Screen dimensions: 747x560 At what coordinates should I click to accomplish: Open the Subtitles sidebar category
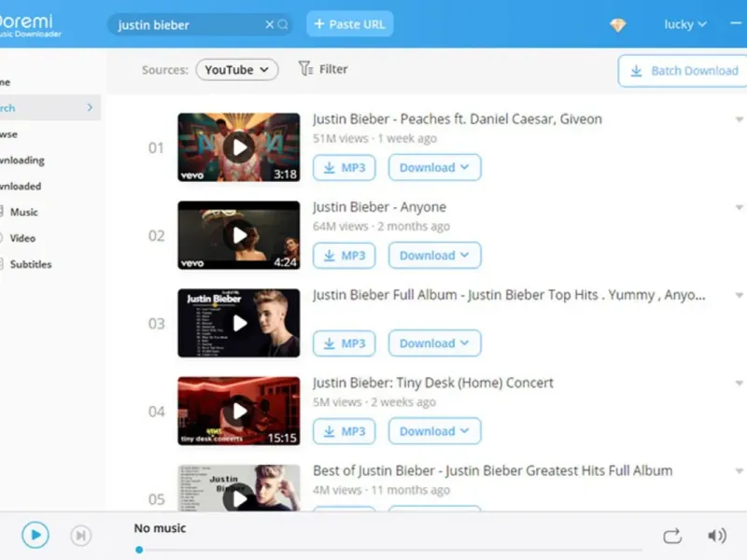[x=31, y=264]
